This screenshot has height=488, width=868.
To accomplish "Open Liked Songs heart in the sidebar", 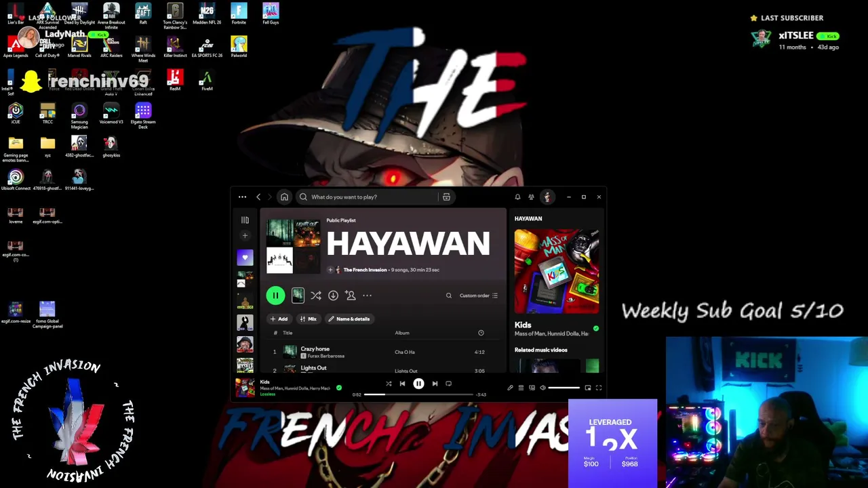I will tap(245, 258).
